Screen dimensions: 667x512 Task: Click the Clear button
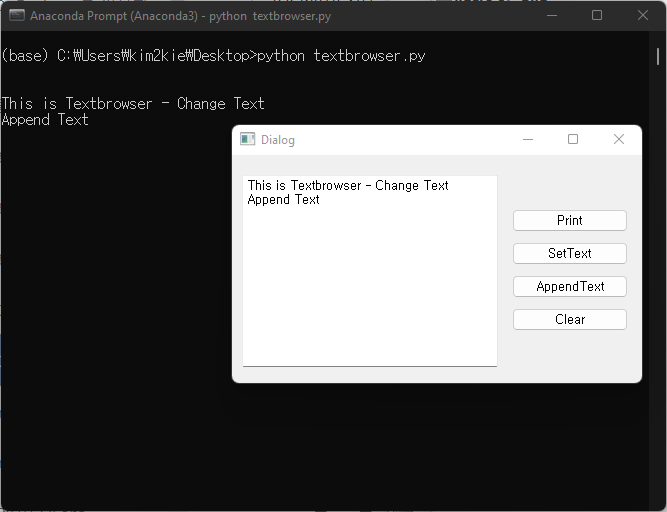(x=570, y=319)
